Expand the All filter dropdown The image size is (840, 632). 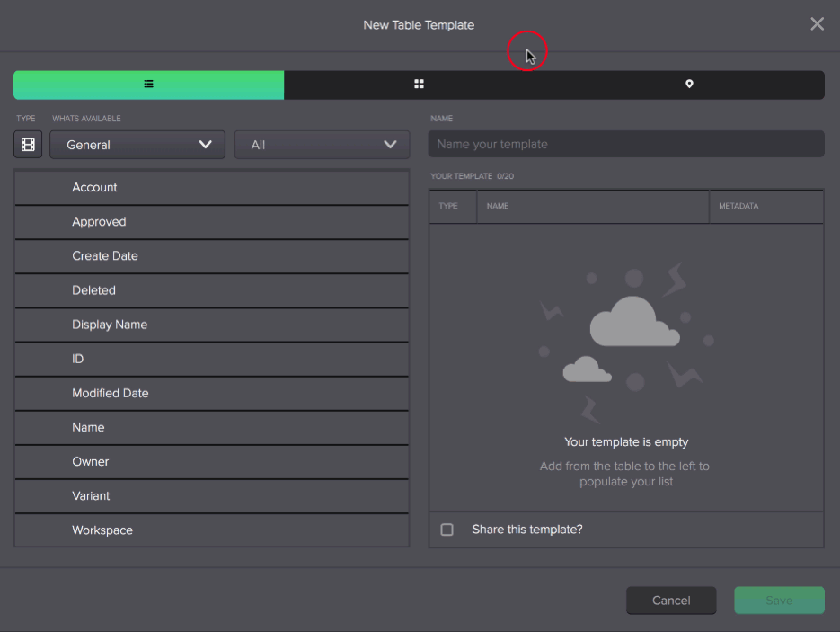click(322, 145)
